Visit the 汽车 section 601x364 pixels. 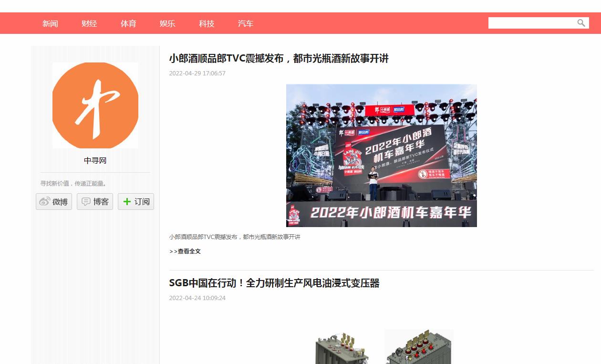(x=246, y=23)
